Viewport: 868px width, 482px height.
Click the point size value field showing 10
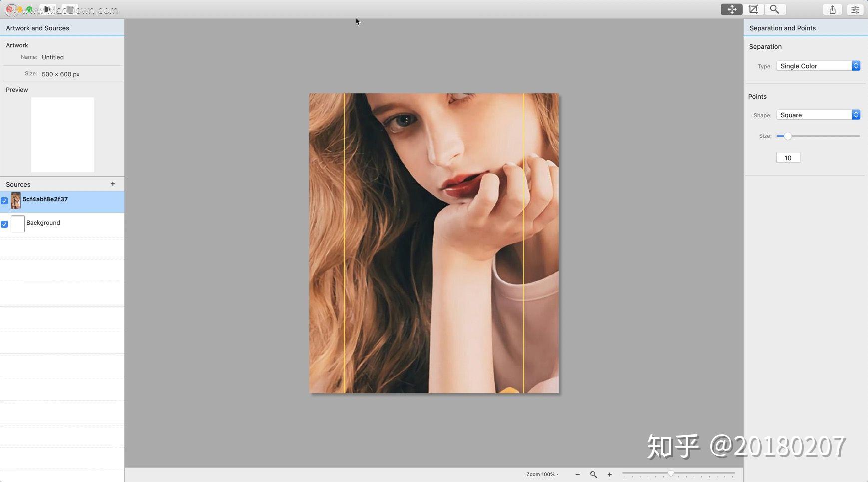pyautogui.click(x=788, y=157)
